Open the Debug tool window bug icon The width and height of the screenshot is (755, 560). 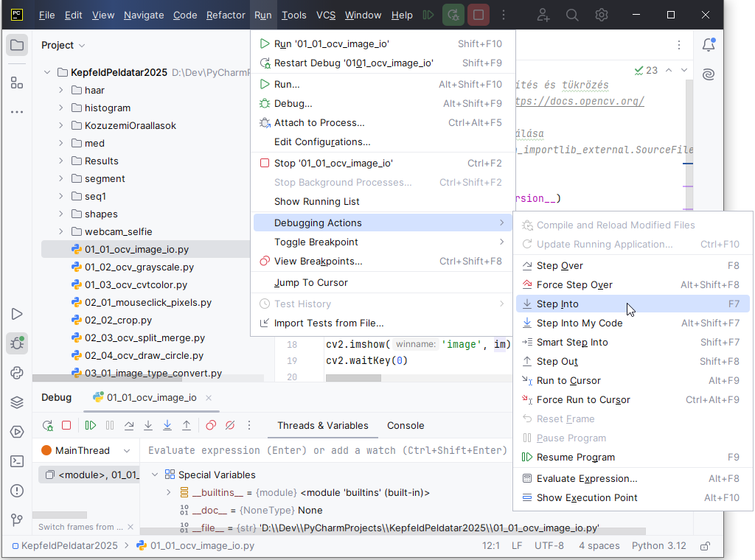(x=17, y=343)
